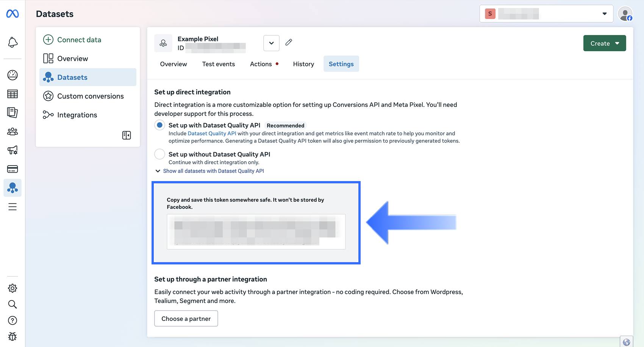644x347 pixels.
Task: Open the account overview gauge icon
Action: (x=13, y=75)
